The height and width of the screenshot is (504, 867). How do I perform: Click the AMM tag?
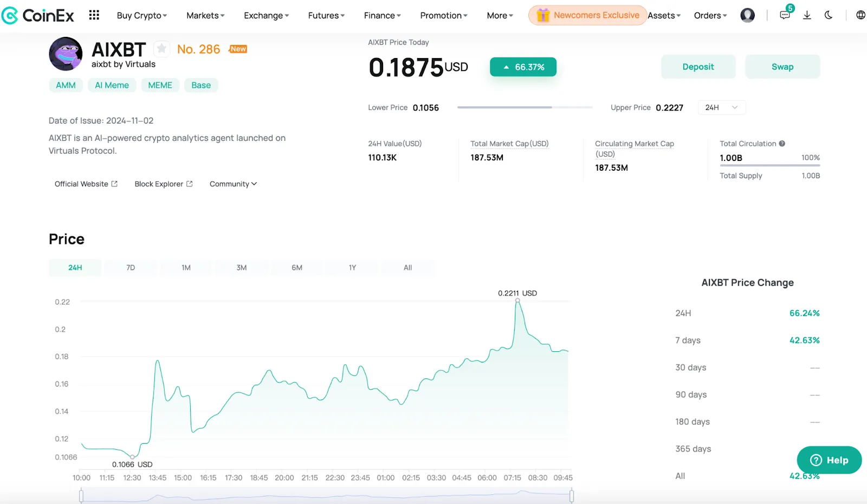click(x=66, y=85)
